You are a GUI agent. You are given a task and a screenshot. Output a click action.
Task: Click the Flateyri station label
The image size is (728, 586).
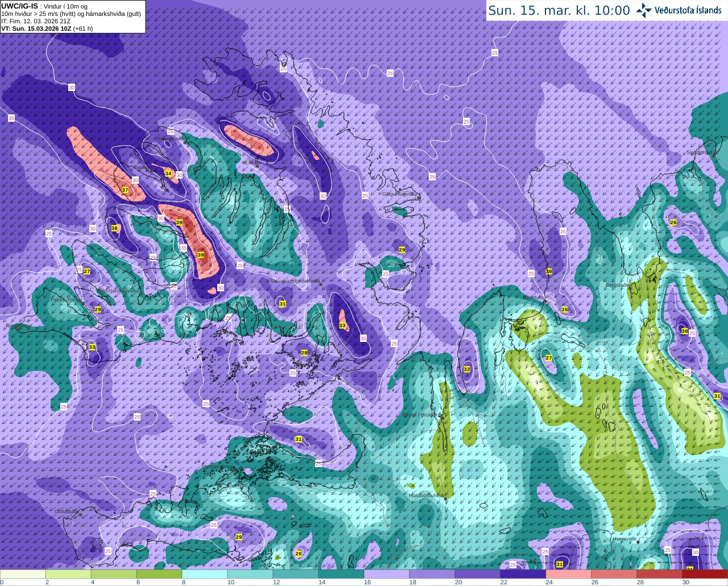(x=142, y=167)
